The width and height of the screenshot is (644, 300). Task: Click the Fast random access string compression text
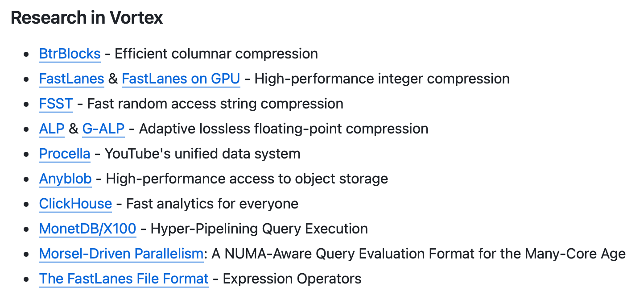tap(215, 104)
